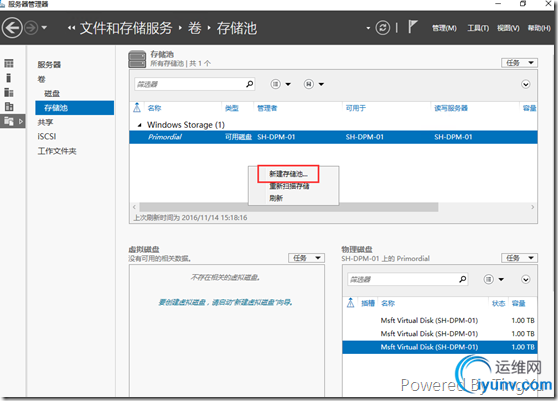Open the notifications flag icon
This screenshot has height=401, width=558.
(412, 27)
